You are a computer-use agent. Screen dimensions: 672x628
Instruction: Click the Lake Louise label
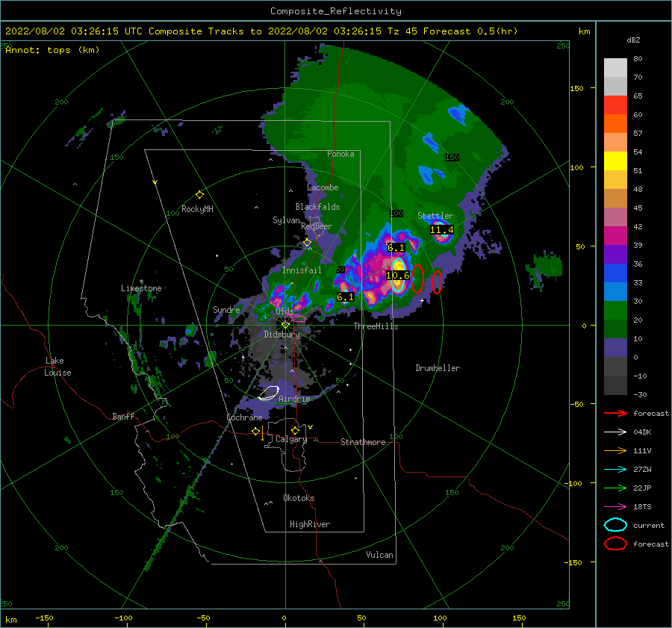(57, 367)
